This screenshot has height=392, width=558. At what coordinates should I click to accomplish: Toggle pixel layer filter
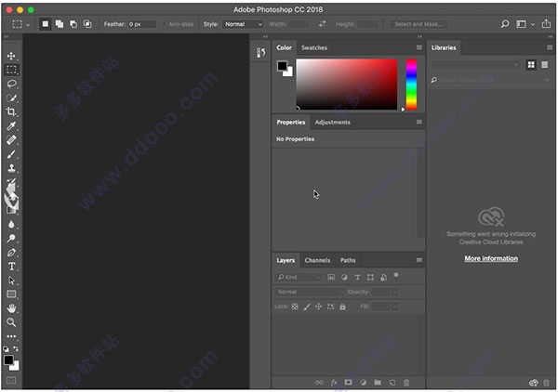331,277
